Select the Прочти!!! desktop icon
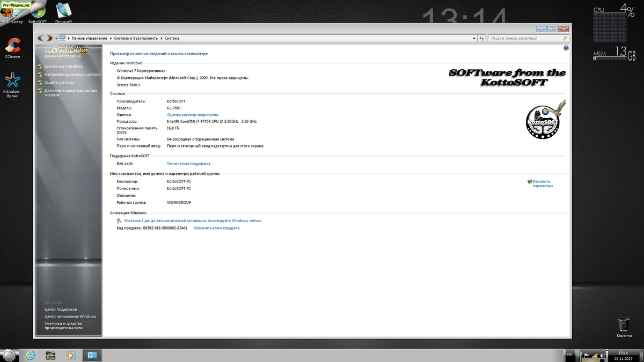Screen dimensions: 644x362 click(x=64, y=12)
